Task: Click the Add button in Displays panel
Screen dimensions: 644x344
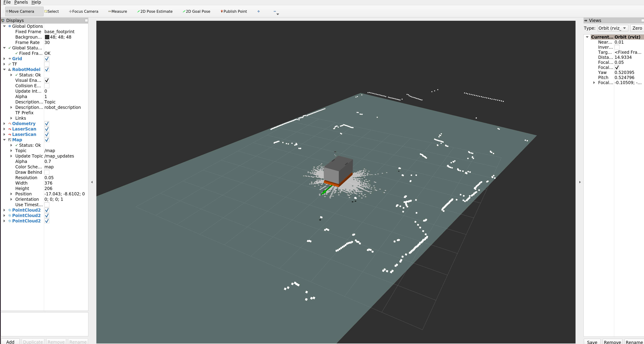Action: coord(10,342)
